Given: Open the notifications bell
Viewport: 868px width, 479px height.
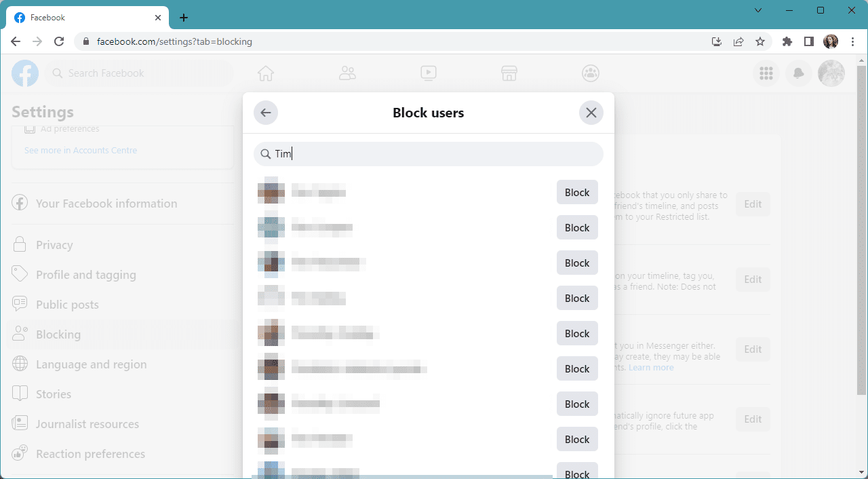Looking at the screenshot, I should 799,73.
